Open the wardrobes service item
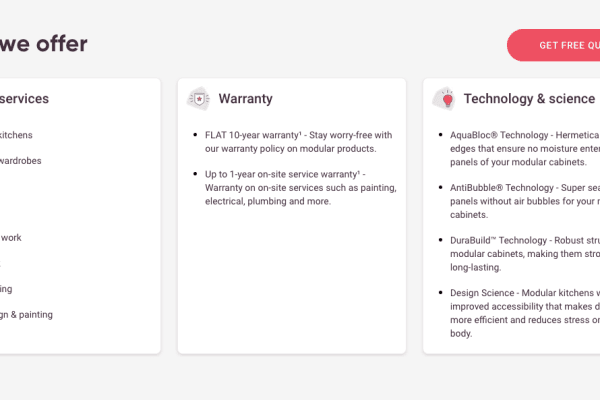The width and height of the screenshot is (600, 400). coord(20,160)
